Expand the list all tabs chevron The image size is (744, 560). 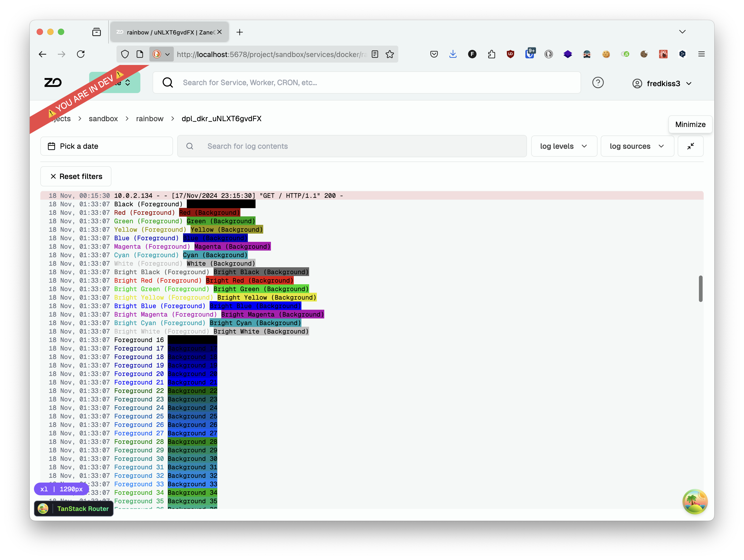click(x=682, y=32)
